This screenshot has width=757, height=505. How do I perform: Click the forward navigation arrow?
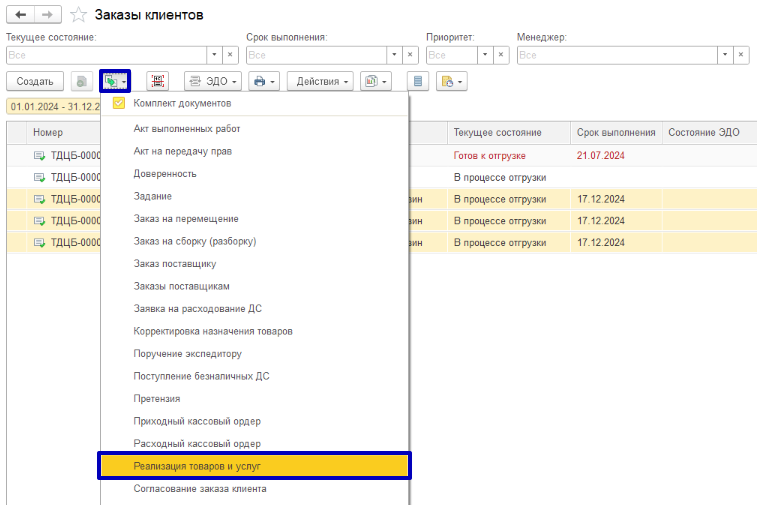click(46, 15)
